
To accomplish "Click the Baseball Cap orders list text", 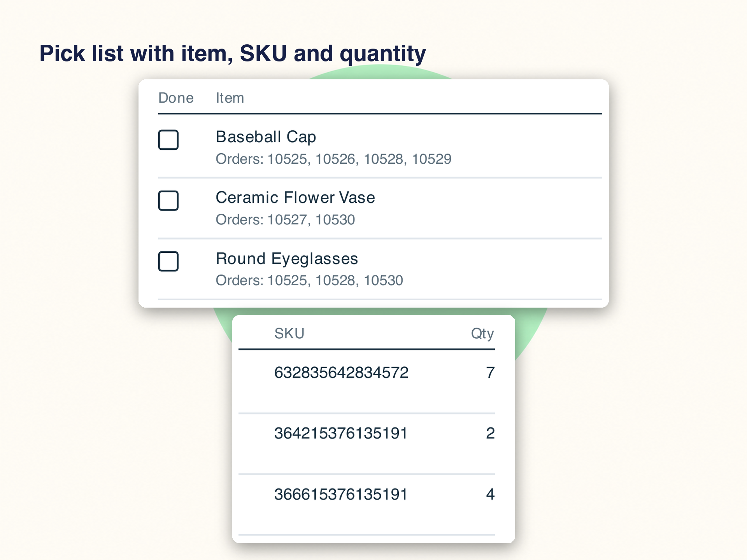I will tap(333, 159).
